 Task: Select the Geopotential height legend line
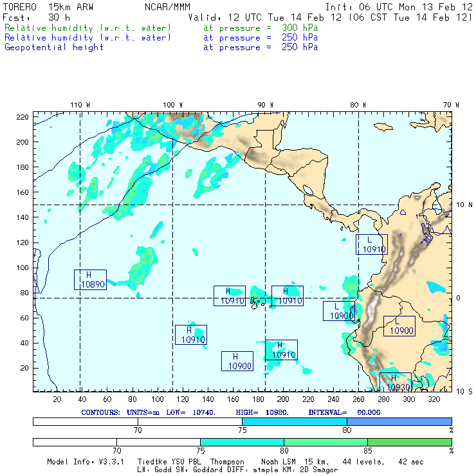pos(54,48)
